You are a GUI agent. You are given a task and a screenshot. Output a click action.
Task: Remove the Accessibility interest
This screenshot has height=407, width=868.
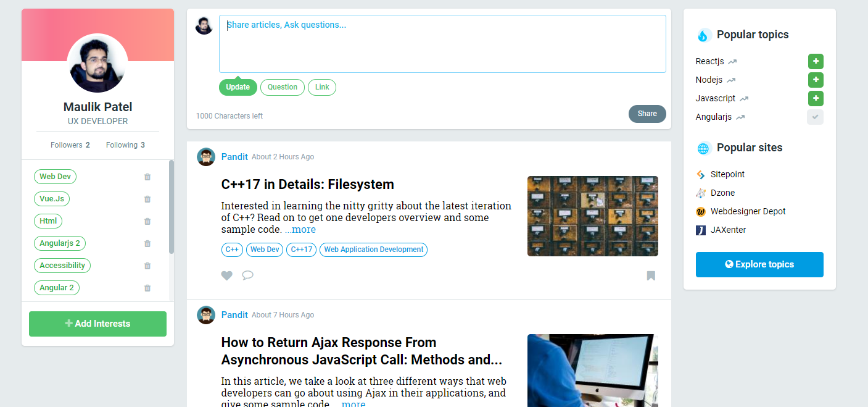pos(147,266)
